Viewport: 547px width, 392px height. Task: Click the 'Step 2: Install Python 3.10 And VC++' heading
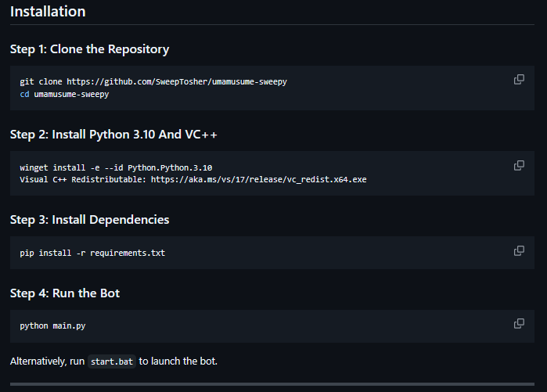pyautogui.click(x=113, y=135)
